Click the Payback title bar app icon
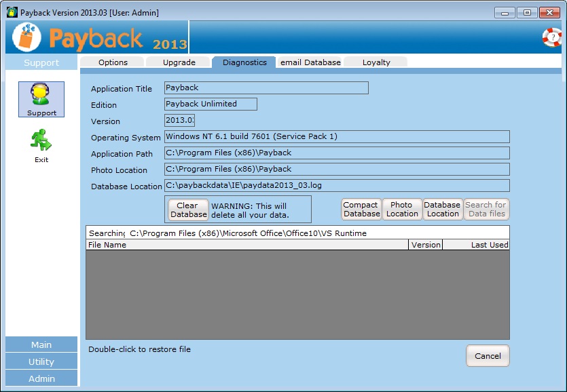 [12, 12]
